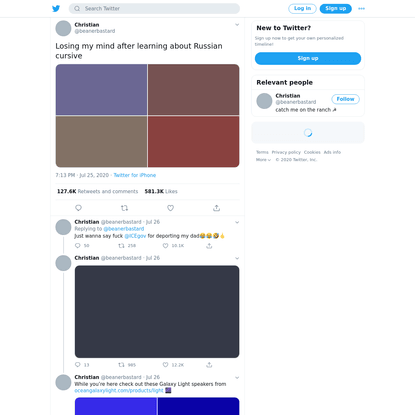Click the Sign up button in the New to Twitter panel
The height and width of the screenshot is (415, 415).
308,58
